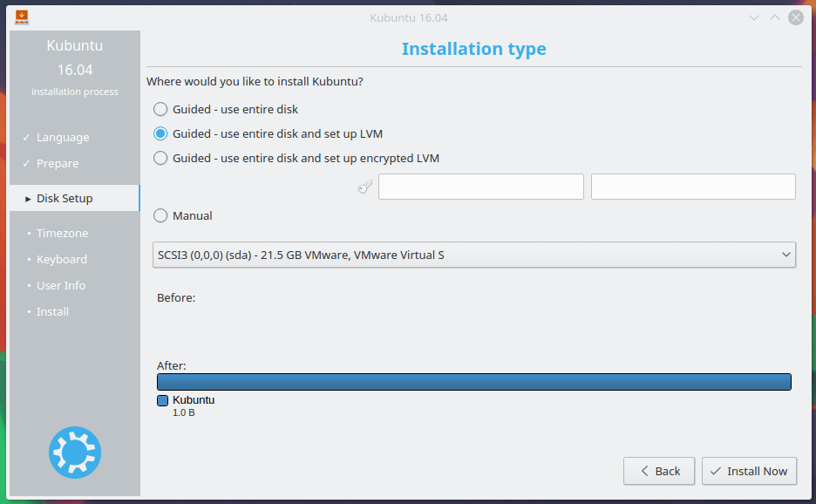Screen dimensions: 816x504
Task: Click the Installation type heading
Action: [474, 49]
